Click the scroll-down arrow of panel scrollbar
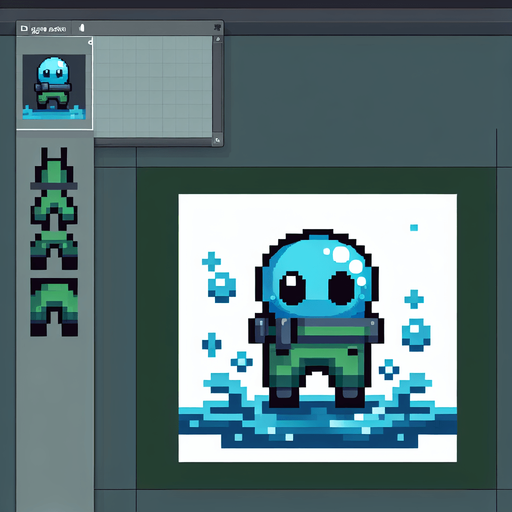The height and width of the screenshot is (512, 512). click(218, 141)
